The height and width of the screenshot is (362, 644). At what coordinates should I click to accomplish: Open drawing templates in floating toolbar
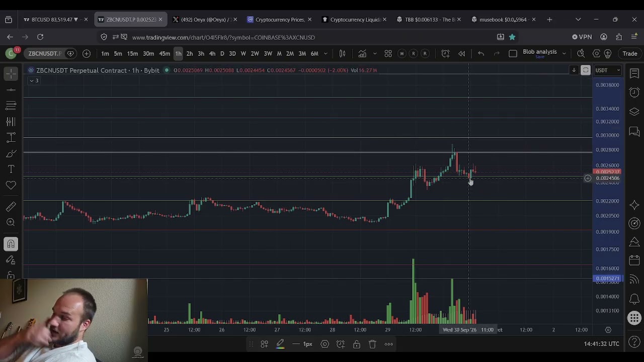pyautogui.click(x=264, y=344)
